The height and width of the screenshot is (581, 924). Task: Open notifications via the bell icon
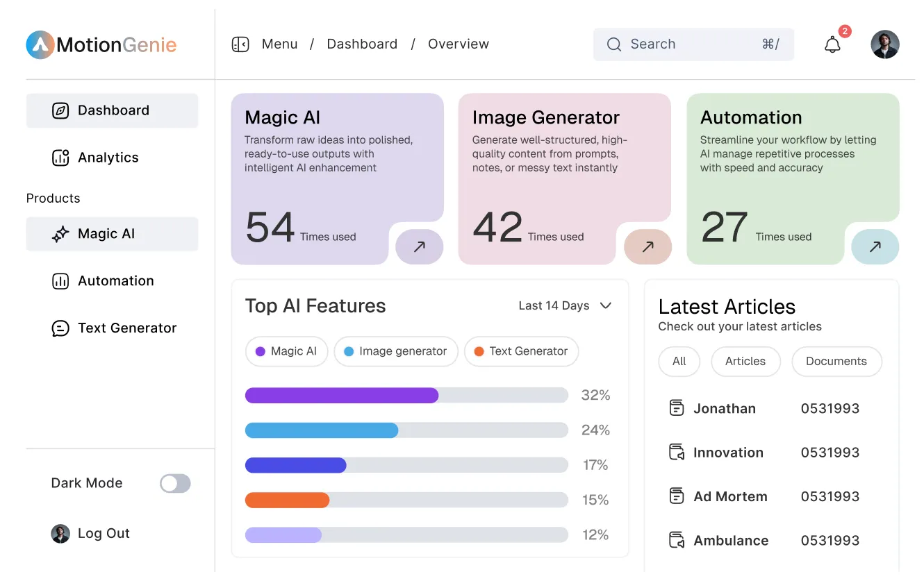click(832, 44)
